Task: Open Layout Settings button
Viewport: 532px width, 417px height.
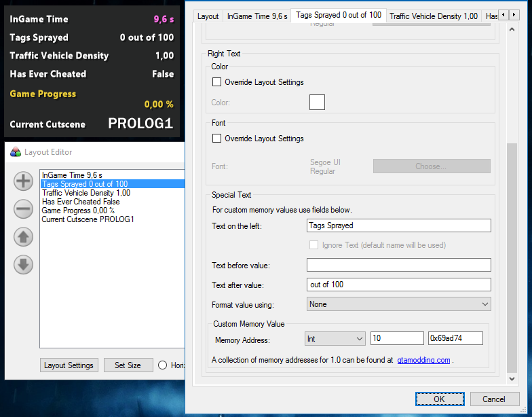Action: click(x=69, y=365)
